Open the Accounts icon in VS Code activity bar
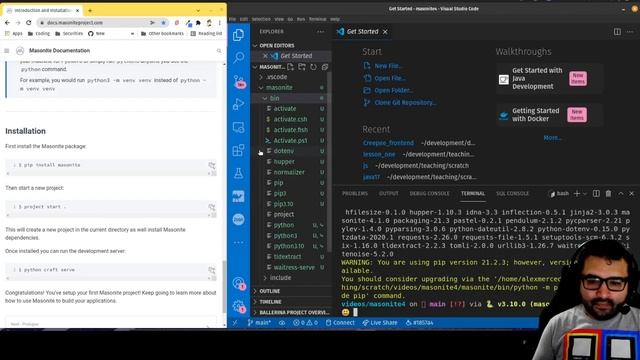 (x=239, y=283)
